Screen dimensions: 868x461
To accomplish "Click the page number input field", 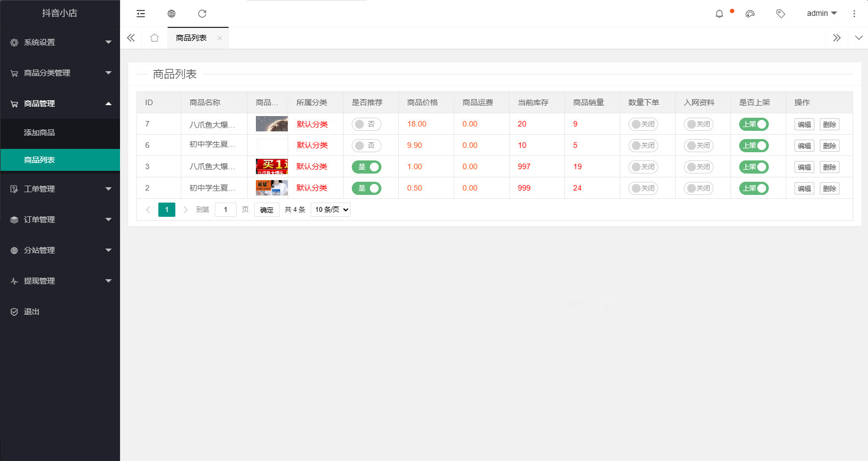I will coord(225,210).
